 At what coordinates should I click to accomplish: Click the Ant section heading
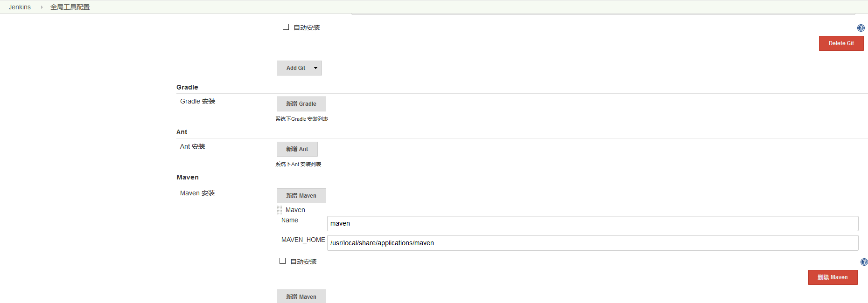[x=182, y=132]
